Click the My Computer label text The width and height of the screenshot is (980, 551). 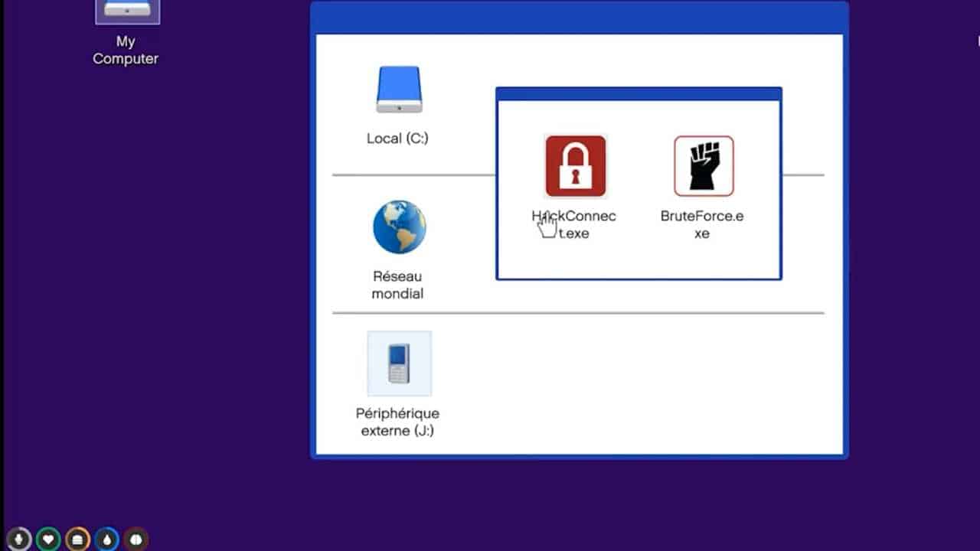tap(126, 51)
